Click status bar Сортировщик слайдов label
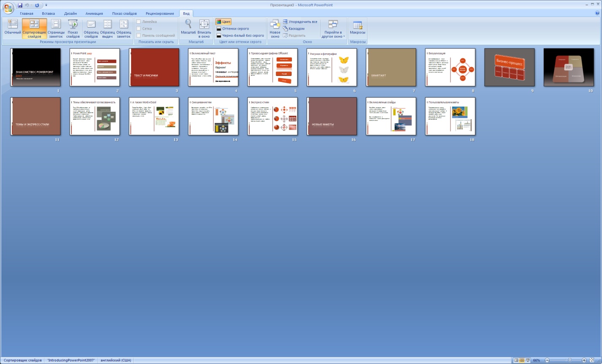This screenshot has width=602, height=364. pos(23,360)
